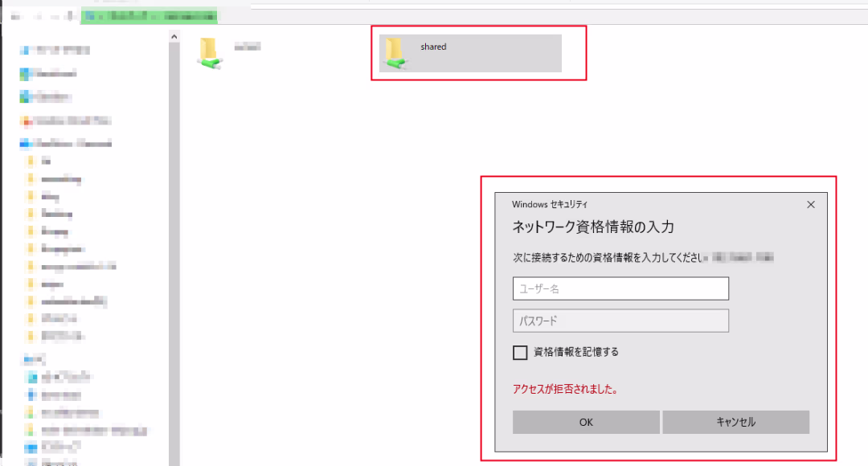
Task: Dismiss dialog with キャンセル button
Action: click(x=735, y=423)
